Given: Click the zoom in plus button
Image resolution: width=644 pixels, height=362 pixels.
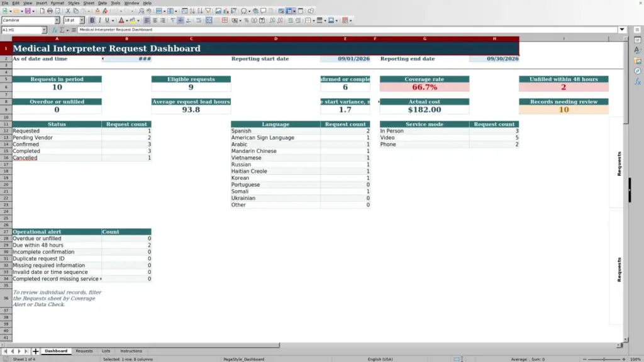Looking at the screenshot, I should 623,359.
